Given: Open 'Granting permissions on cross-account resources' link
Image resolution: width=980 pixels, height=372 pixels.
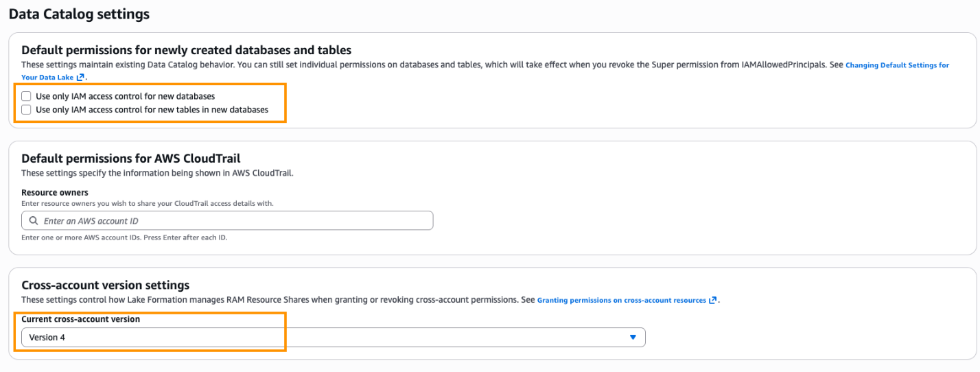Looking at the screenshot, I should pyautogui.click(x=621, y=300).
